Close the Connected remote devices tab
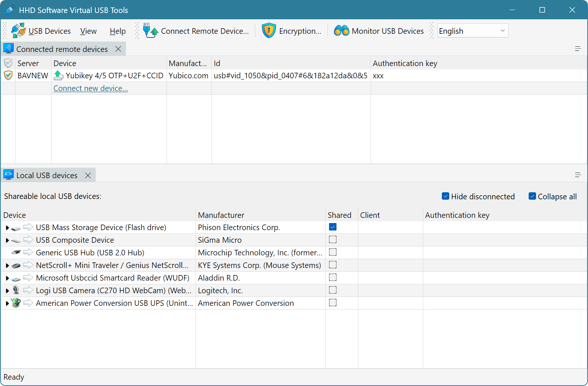Image resolution: width=588 pixels, height=386 pixels. pyautogui.click(x=118, y=49)
